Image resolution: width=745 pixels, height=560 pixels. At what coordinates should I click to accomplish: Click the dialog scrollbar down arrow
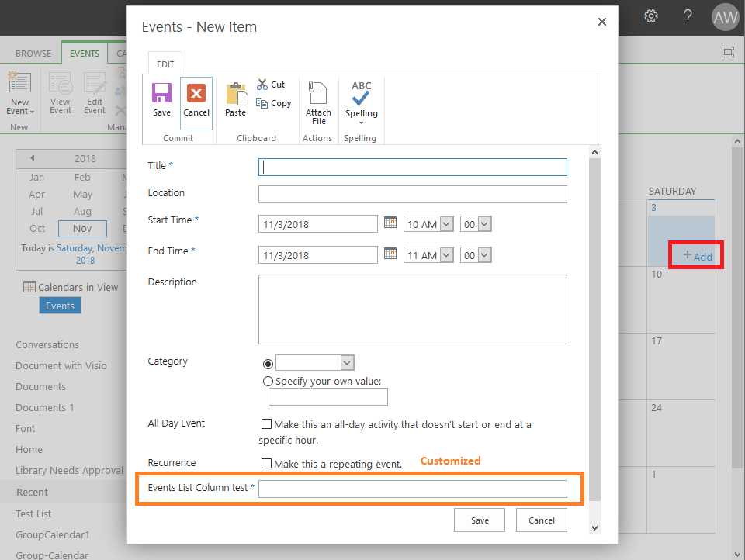[595, 527]
